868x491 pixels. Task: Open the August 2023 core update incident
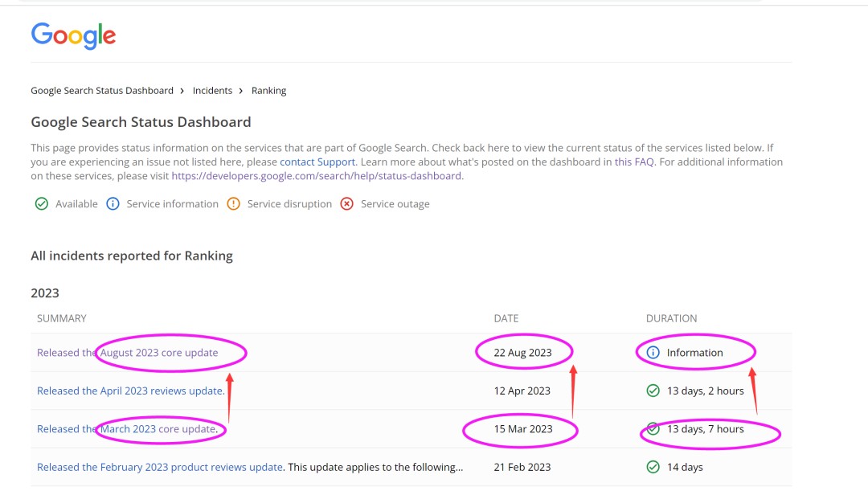pyautogui.click(x=128, y=353)
